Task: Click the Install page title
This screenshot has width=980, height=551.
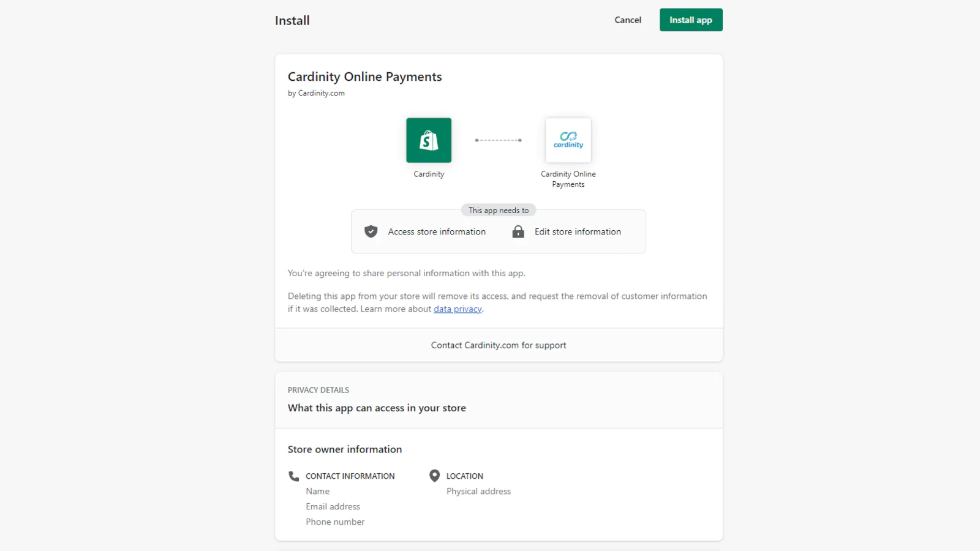Action: [292, 20]
